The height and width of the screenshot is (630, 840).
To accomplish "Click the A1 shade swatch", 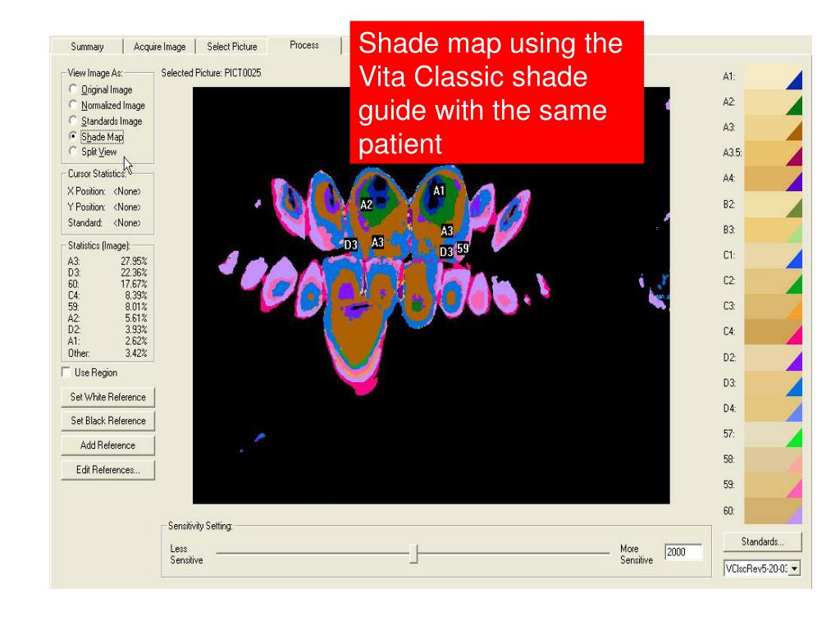I will point(773,77).
